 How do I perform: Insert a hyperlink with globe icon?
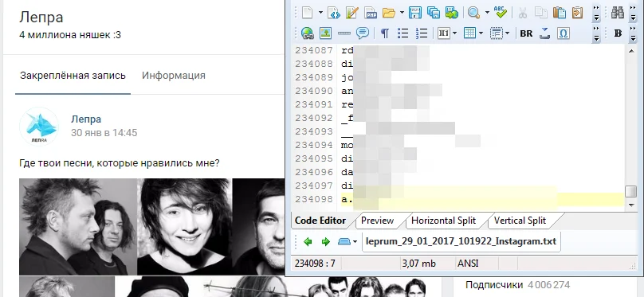point(307,33)
